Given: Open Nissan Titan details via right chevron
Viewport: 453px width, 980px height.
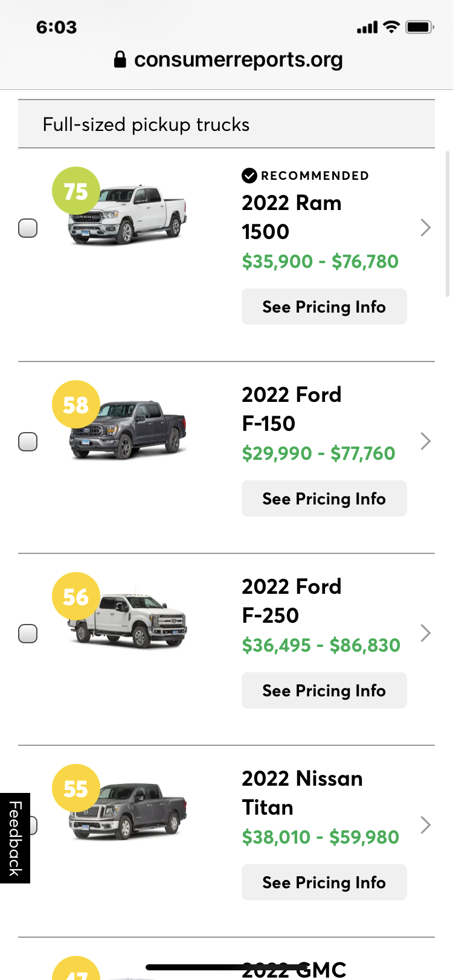Looking at the screenshot, I should click(x=425, y=825).
